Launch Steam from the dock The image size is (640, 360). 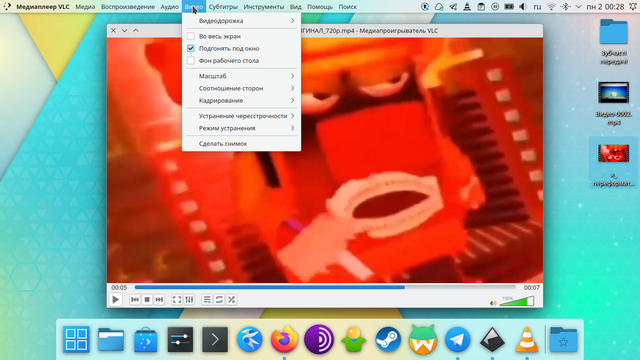click(388, 339)
